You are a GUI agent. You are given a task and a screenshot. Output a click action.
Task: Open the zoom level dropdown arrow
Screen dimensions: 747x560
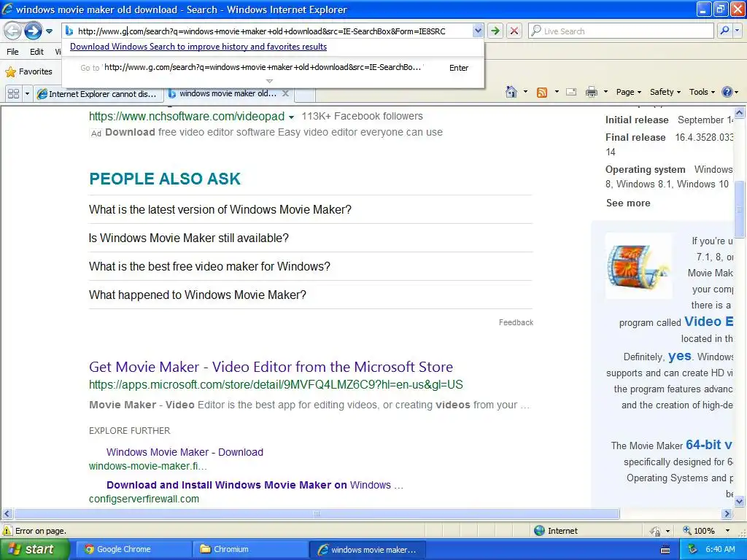click(x=727, y=531)
